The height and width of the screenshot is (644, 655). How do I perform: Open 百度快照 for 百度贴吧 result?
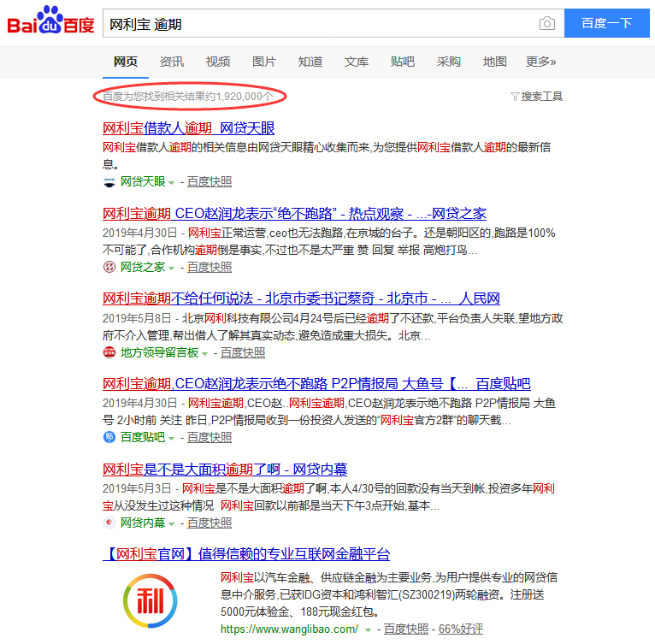click(x=209, y=438)
